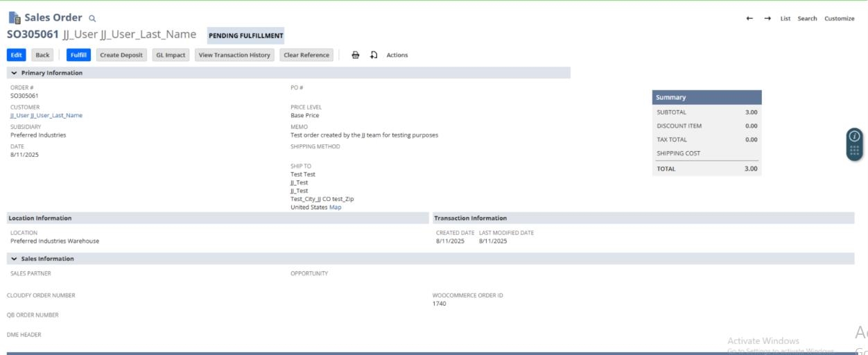Click Create Deposit button
This screenshot has height=355, width=868.
point(121,55)
